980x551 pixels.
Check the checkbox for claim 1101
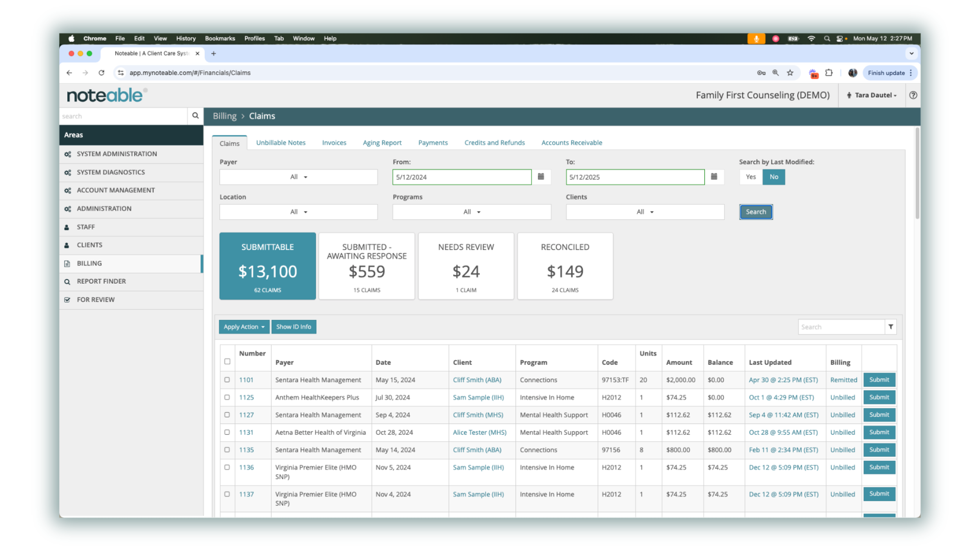tap(227, 379)
